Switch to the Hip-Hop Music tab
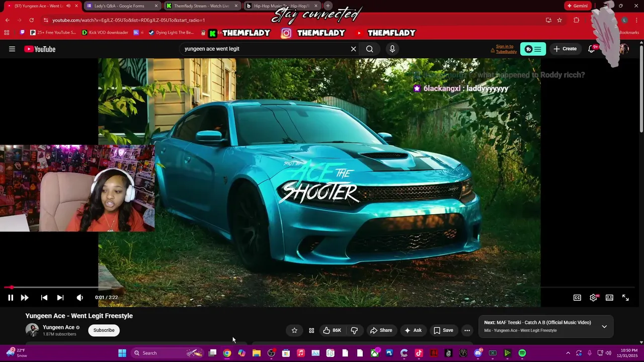644x362 pixels. [x=282, y=6]
